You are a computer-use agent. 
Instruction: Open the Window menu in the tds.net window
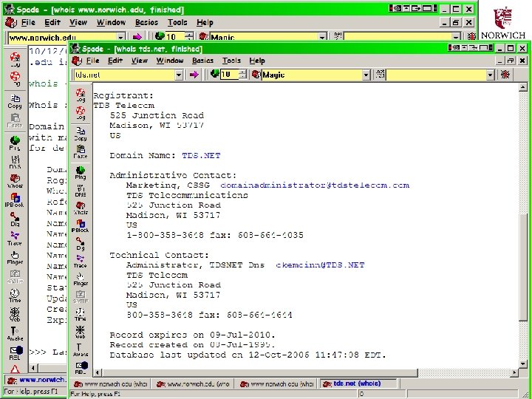tap(170, 61)
